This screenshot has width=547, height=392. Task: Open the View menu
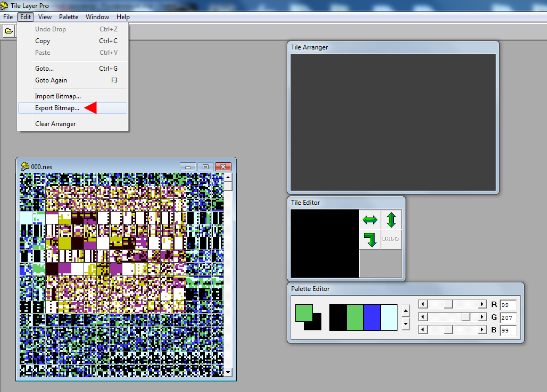click(45, 17)
